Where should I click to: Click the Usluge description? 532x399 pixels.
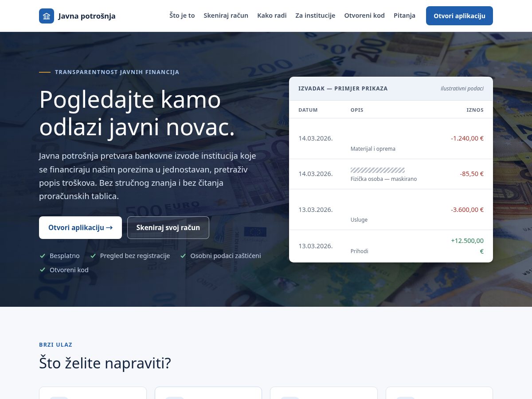click(359, 220)
